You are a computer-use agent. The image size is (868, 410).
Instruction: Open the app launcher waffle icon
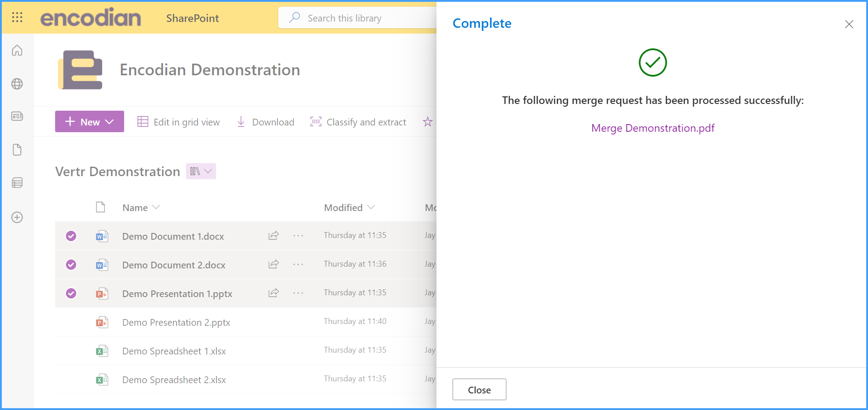[x=17, y=17]
